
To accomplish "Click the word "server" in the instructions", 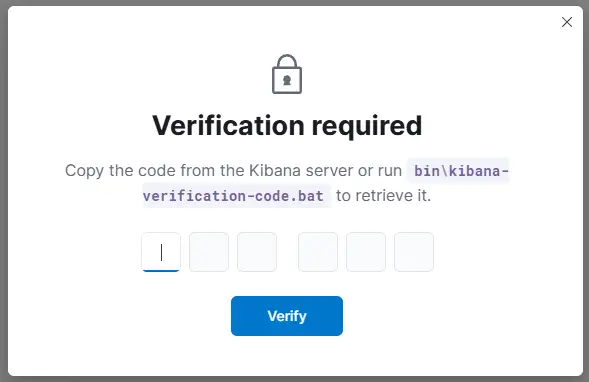I will 329,171.
